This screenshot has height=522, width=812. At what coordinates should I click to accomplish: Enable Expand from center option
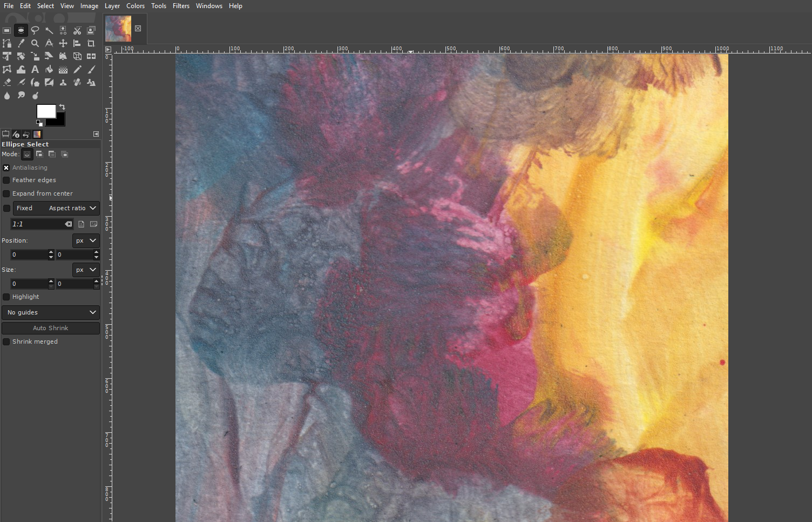coord(6,193)
